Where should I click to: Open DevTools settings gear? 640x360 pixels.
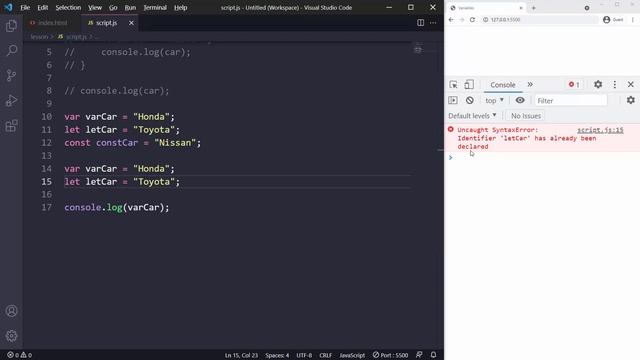coord(598,84)
